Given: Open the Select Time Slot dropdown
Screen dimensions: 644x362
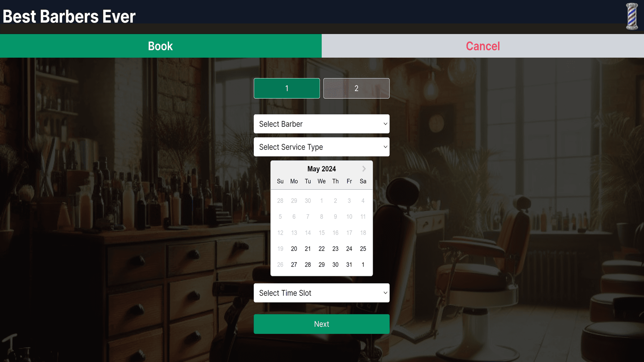Looking at the screenshot, I should 322,293.
